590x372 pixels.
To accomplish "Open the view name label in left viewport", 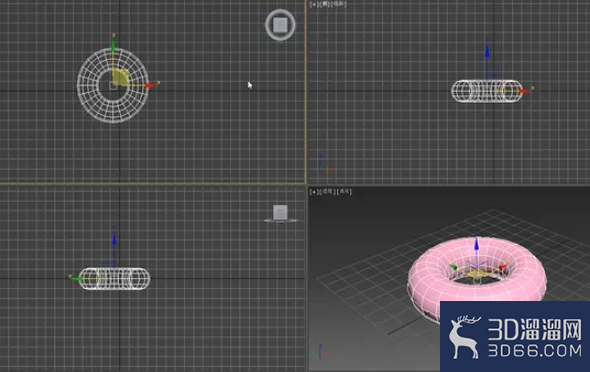I will click(x=325, y=5).
